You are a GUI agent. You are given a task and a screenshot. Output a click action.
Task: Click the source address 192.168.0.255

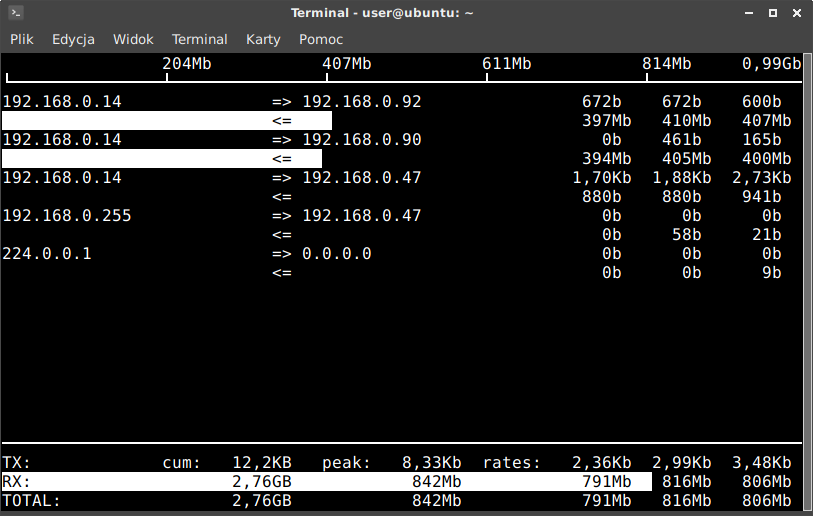click(x=67, y=216)
